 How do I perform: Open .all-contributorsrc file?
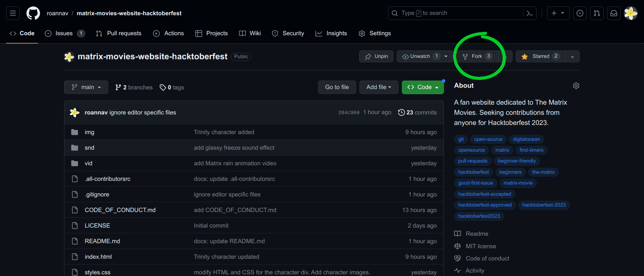(x=108, y=179)
